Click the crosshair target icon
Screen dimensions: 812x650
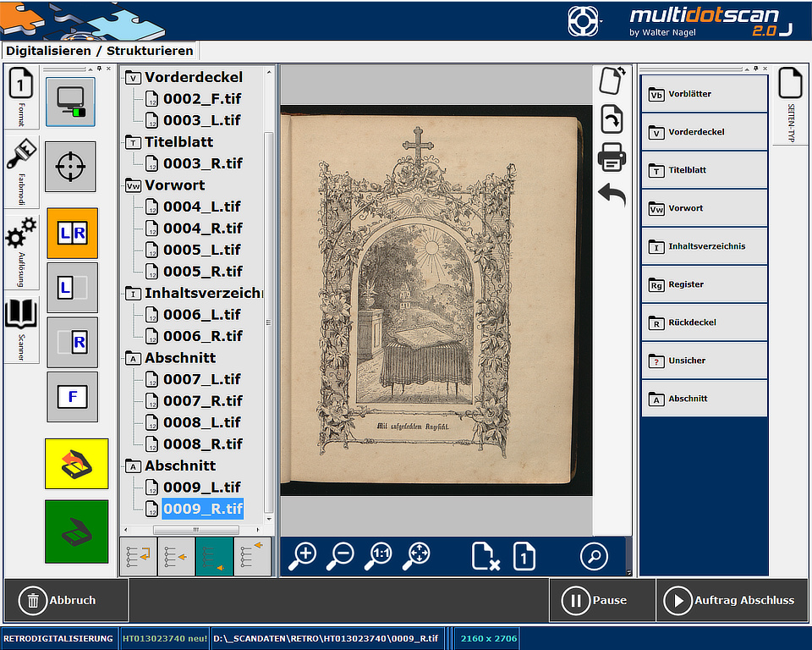click(x=70, y=167)
